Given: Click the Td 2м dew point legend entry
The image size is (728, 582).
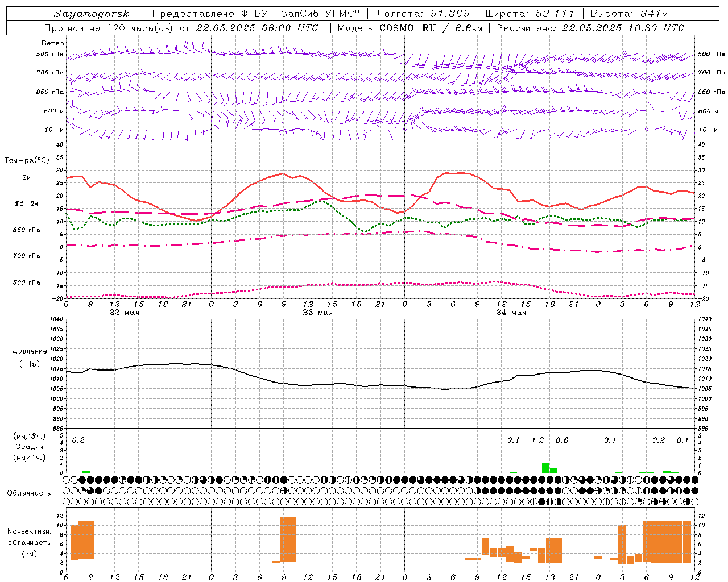Looking at the screenshot, I should tap(26, 203).
